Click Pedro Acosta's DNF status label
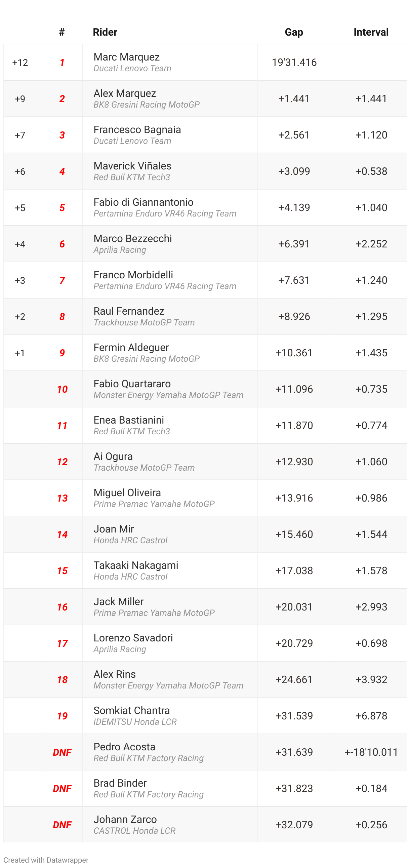The width and height of the screenshot is (410, 868). (62, 752)
